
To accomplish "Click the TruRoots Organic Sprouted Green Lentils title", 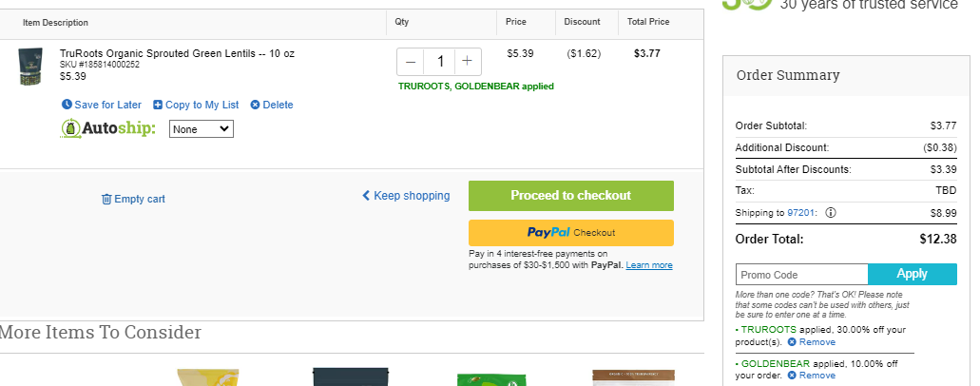I will point(177,54).
